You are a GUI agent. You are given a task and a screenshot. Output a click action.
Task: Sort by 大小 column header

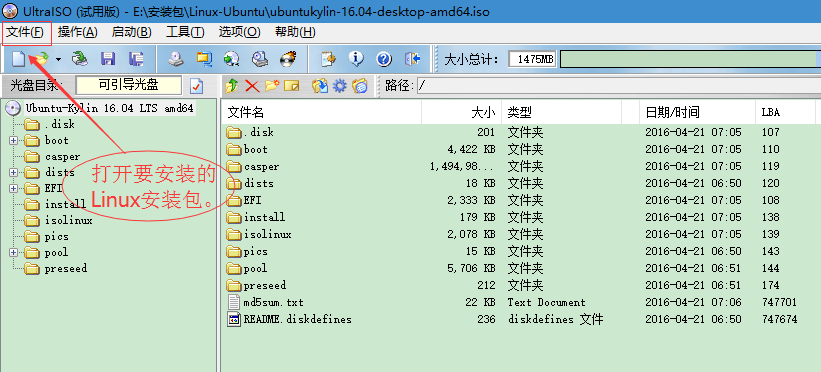(x=461, y=112)
